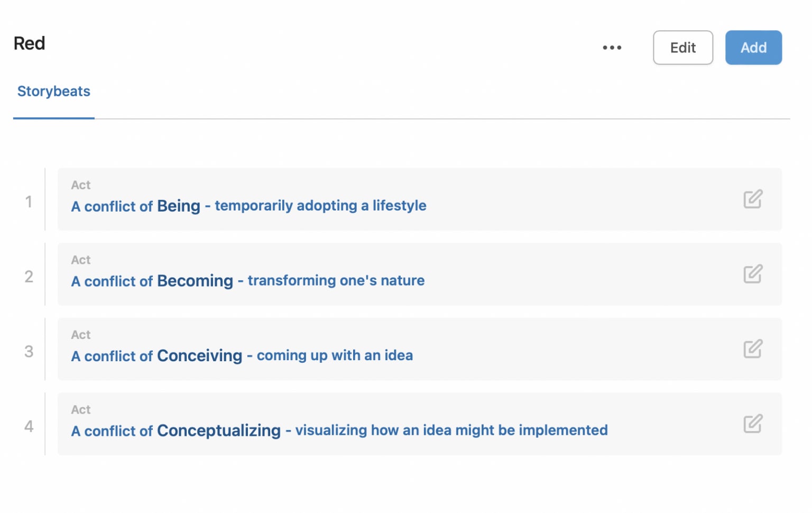Select 'visualizing how an idea might be implemented'

[451, 430]
